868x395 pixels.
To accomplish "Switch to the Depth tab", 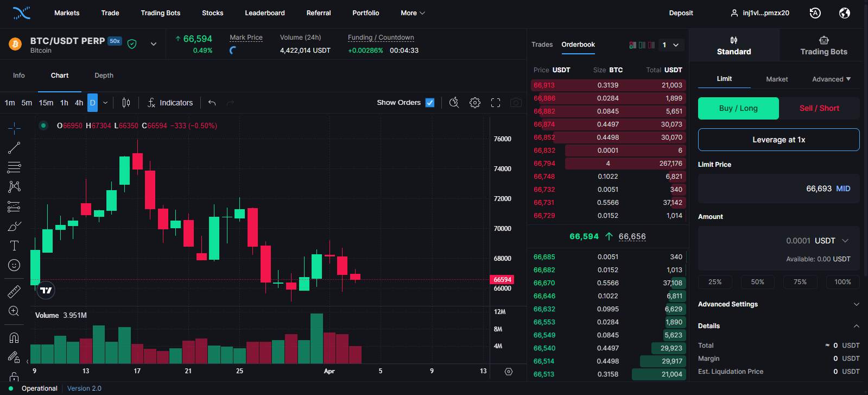I will click(104, 76).
